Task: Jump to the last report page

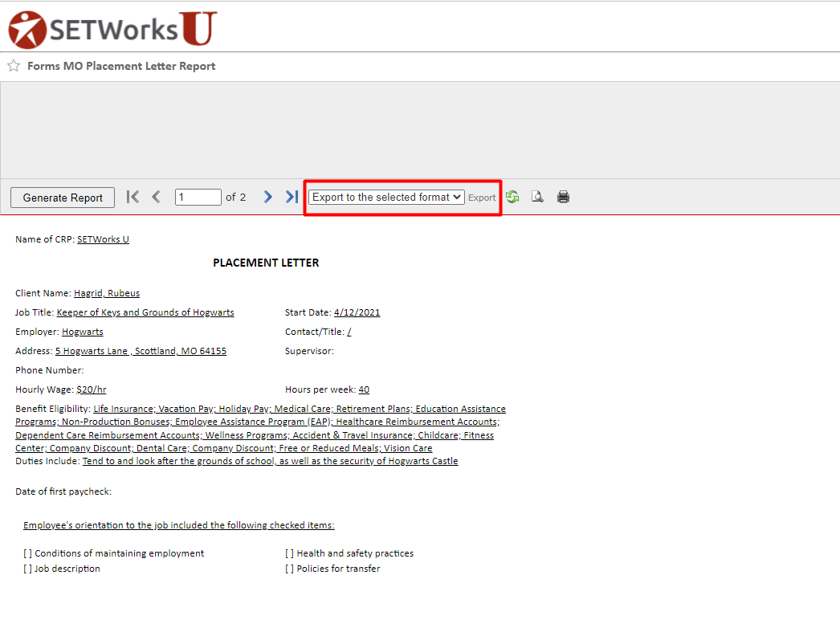Action: point(292,198)
